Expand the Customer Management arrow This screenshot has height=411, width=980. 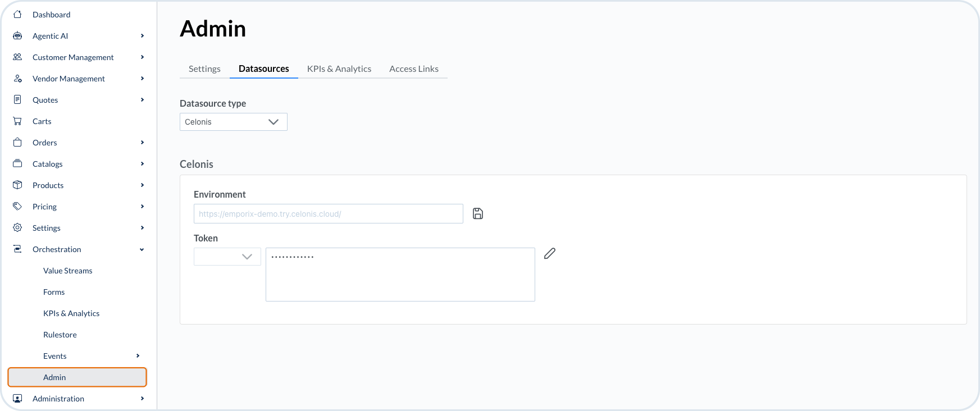coord(142,57)
